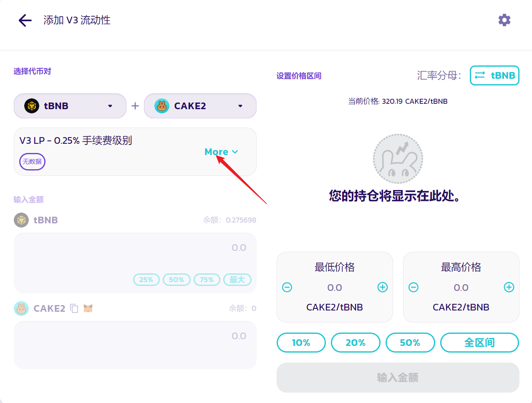Click the 最大 max amount button

[237, 280]
